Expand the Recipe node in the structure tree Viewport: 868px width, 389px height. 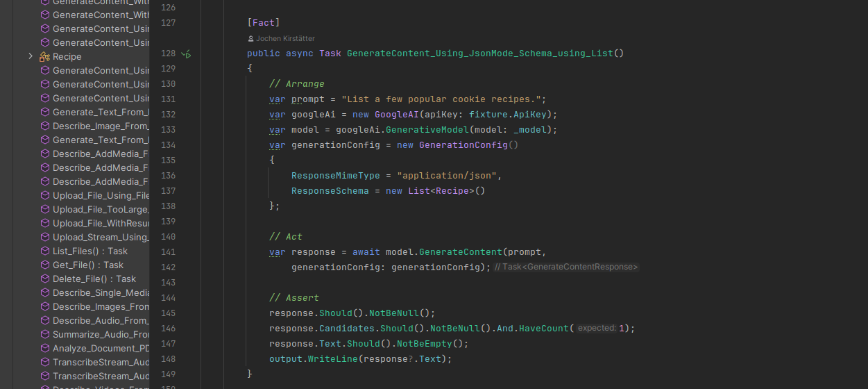[x=31, y=56]
